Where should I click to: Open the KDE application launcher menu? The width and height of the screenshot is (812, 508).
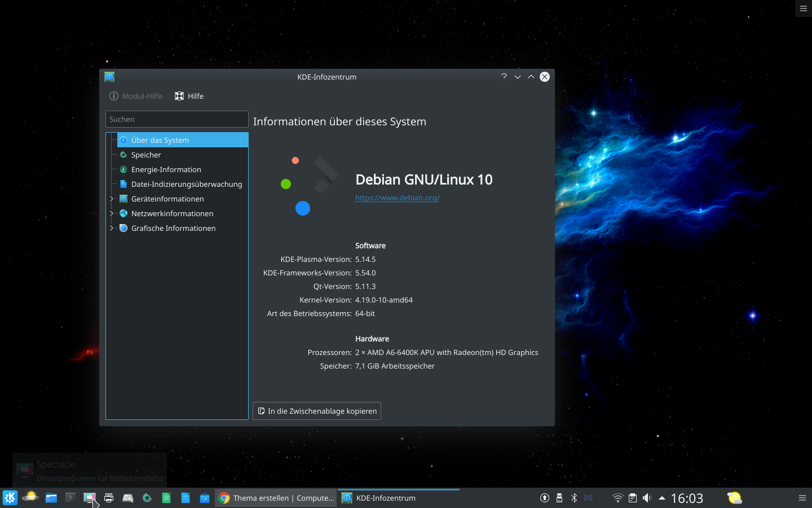pos(10,498)
